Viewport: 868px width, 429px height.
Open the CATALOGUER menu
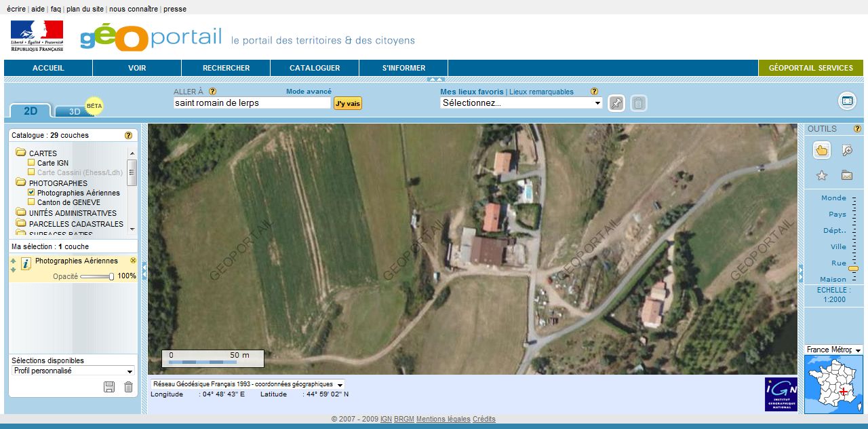pos(315,68)
